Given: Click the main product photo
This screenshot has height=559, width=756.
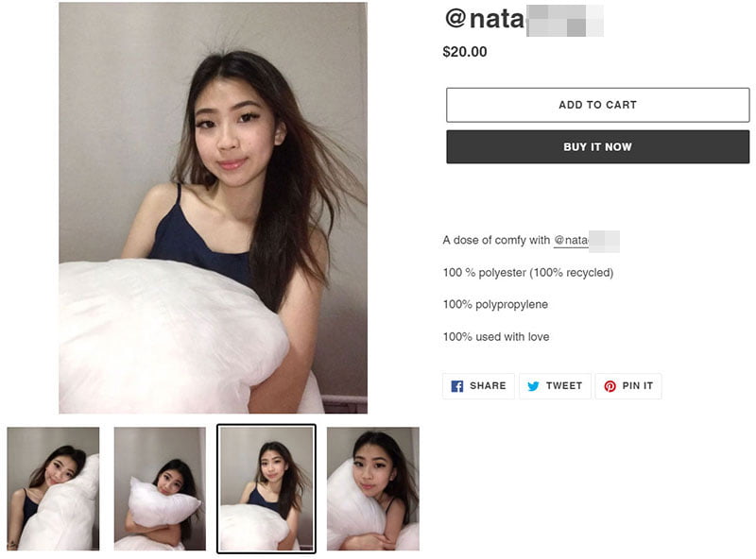Looking at the screenshot, I should point(214,208).
